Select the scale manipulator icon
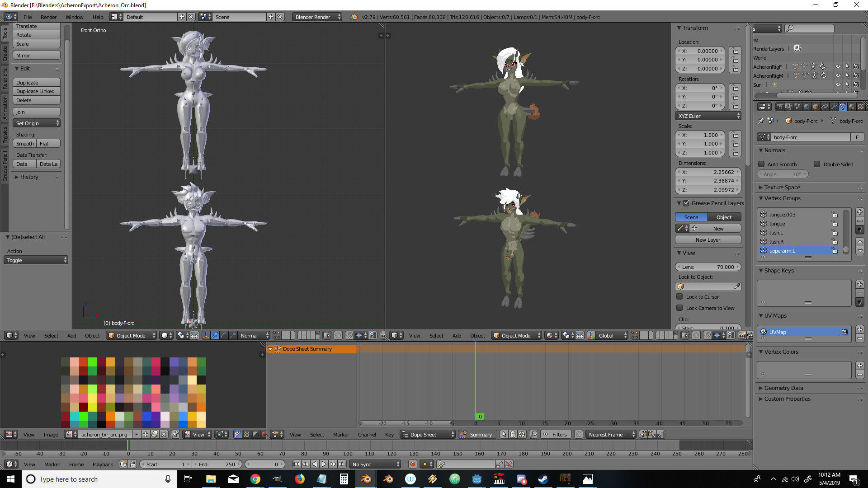Image resolution: width=868 pixels, height=488 pixels. [233, 335]
